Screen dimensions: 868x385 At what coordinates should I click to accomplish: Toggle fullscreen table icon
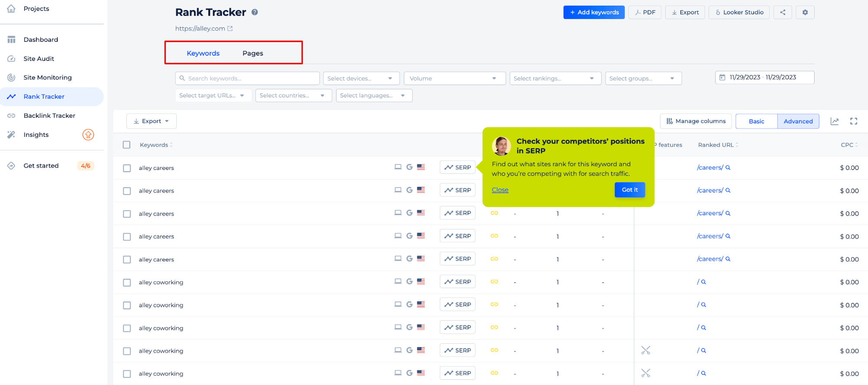[x=854, y=121]
